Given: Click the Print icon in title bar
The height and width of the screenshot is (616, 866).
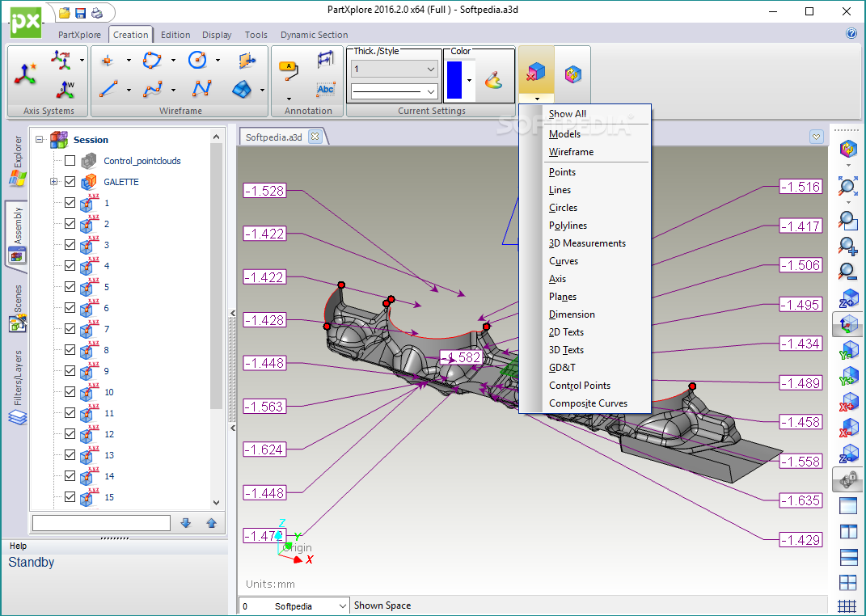Looking at the screenshot, I should [97, 13].
